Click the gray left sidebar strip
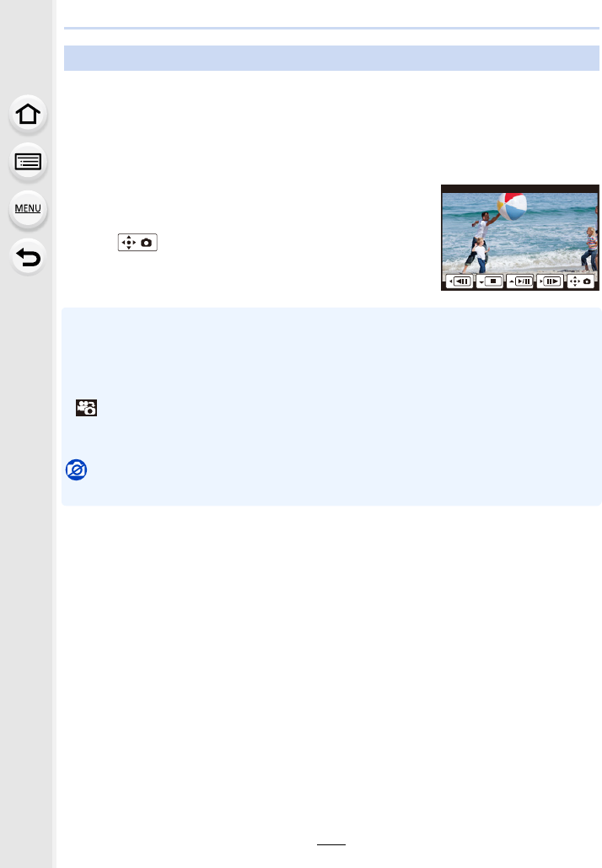This screenshot has height=868, width=602. pos(26,434)
